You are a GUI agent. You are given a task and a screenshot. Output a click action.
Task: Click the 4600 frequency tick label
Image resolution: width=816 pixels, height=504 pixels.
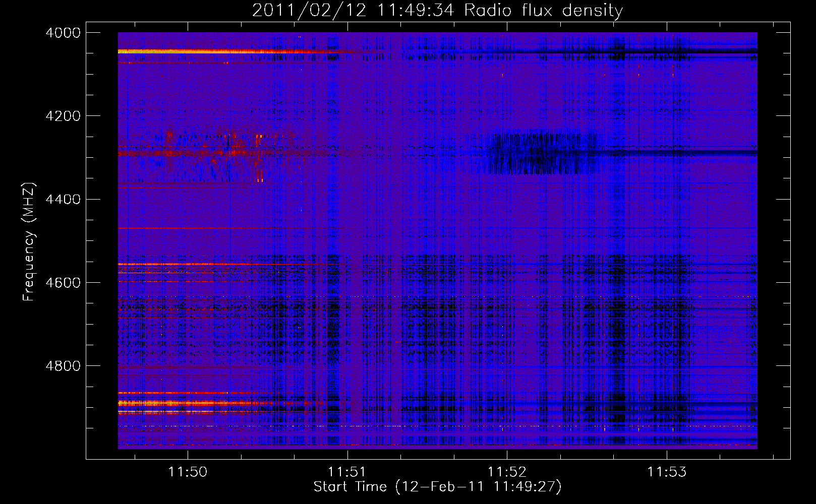coord(63,282)
